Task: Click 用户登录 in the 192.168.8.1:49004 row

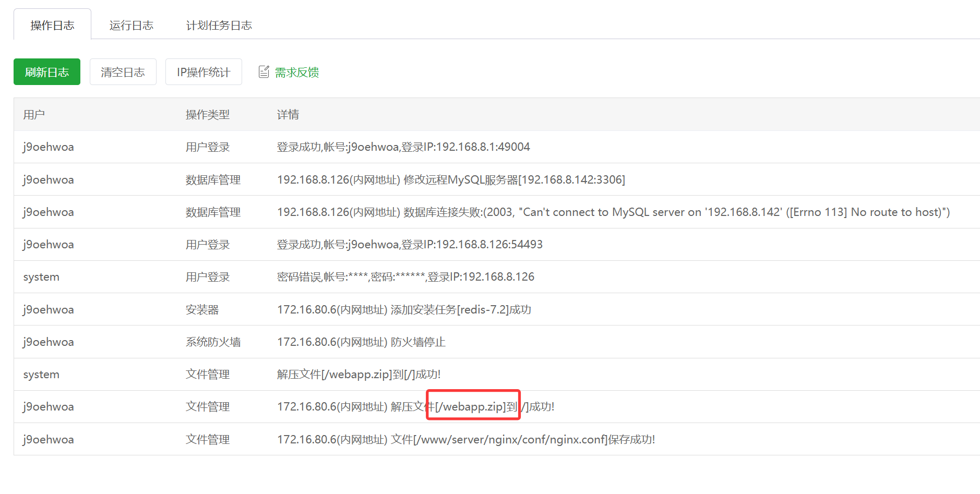Action: (208, 147)
